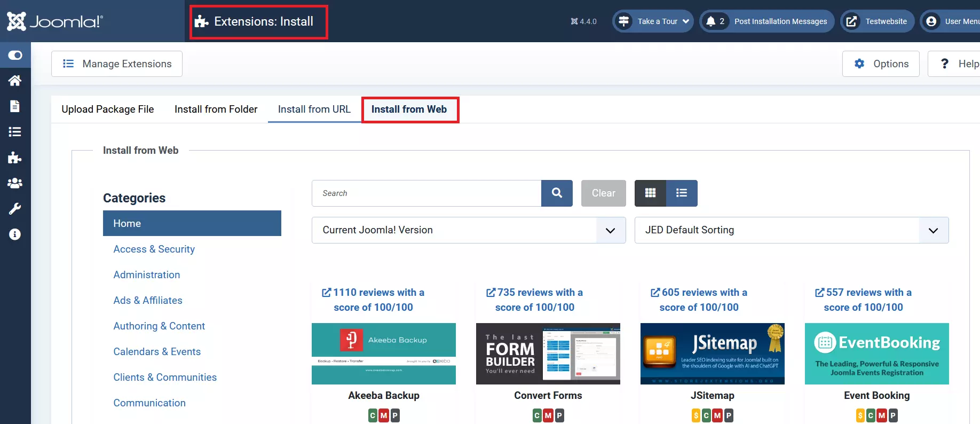Viewport: 980px width, 424px height.
Task: Switch to grid view layout
Action: pos(650,193)
